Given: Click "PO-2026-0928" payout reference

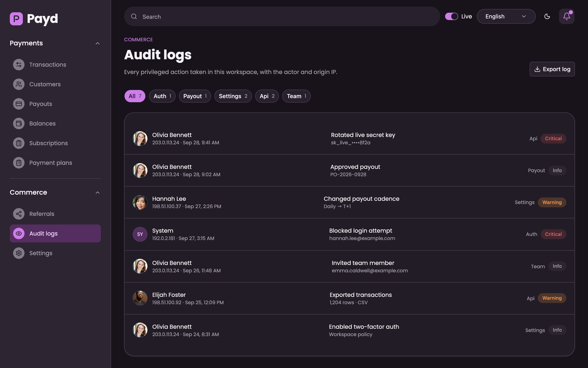Looking at the screenshot, I should pyautogui.click(x=348, y=175).
